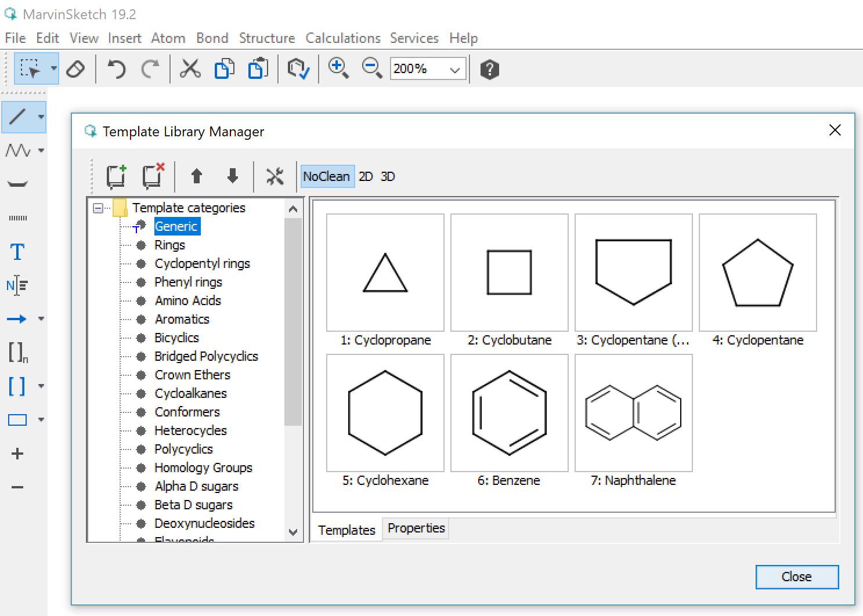
Task: Enable 3D cleaning mode
Action: coord(388,176)
